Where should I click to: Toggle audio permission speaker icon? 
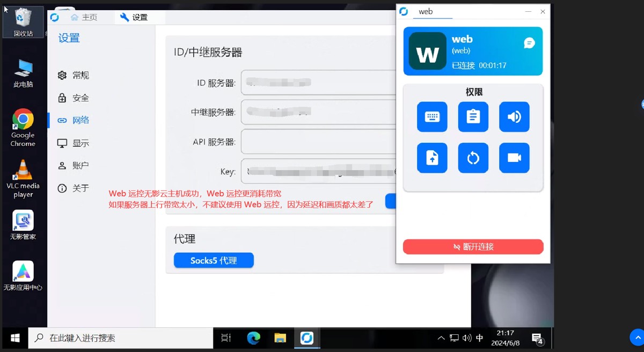tap(514, 117)
